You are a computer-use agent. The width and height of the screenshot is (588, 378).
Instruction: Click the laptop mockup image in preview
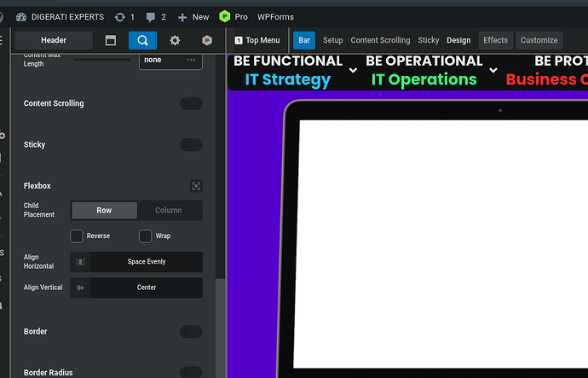(433, 239)
